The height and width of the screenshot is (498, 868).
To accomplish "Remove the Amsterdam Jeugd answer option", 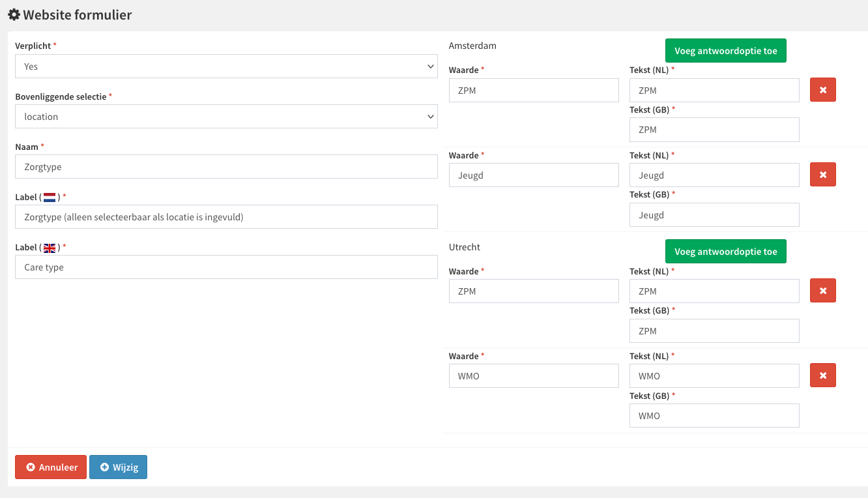I will 822,175.
